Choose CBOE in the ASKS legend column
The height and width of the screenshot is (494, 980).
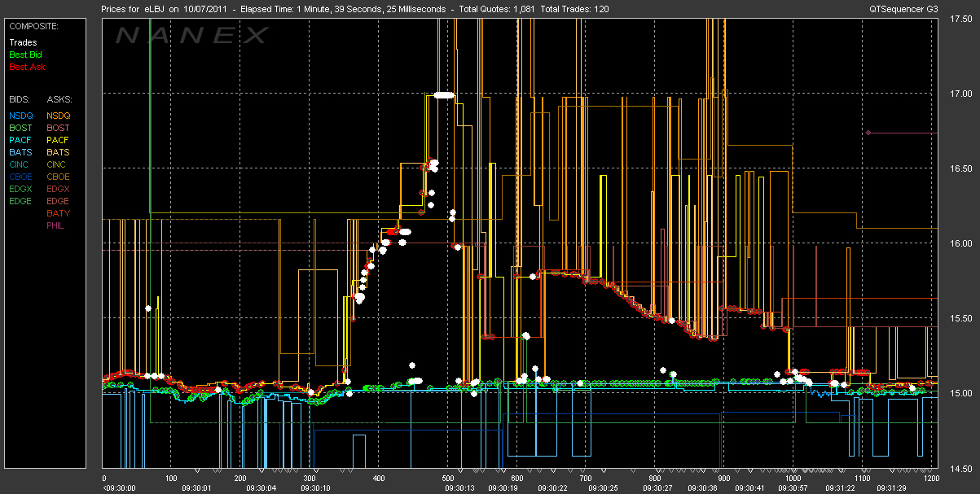[59, 177]
